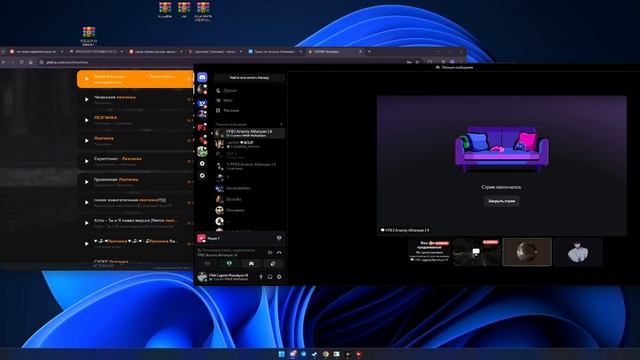Open the Minecraft-style green server icon
Viewport: 640px width, 360px height.
point(202,151)
